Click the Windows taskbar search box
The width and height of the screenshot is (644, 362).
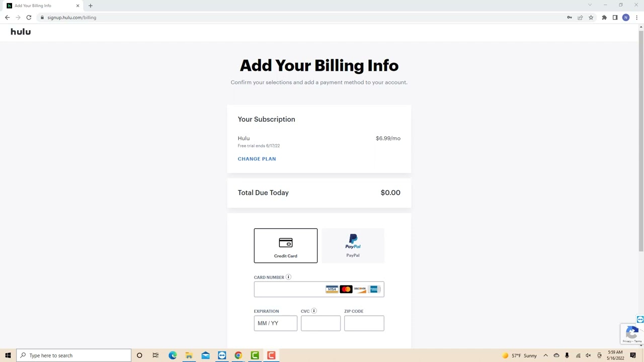[x=73, y=355]
